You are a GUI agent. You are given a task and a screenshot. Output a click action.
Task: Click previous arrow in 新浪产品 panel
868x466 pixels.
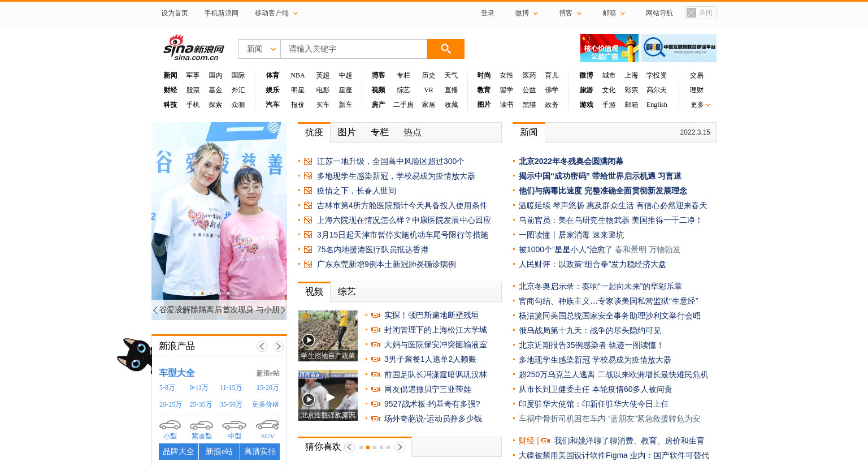pos(262,346)
